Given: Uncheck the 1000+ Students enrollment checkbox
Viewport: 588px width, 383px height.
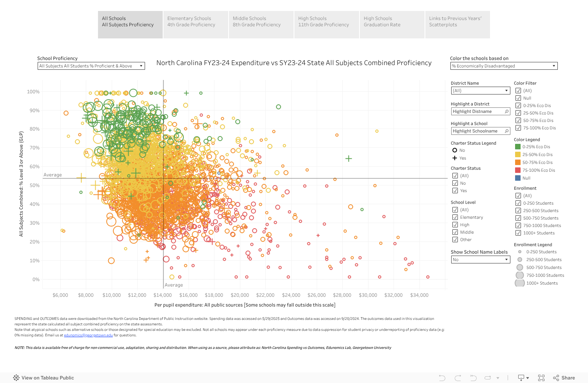Looking at the screenshot, I should point(518,233).
